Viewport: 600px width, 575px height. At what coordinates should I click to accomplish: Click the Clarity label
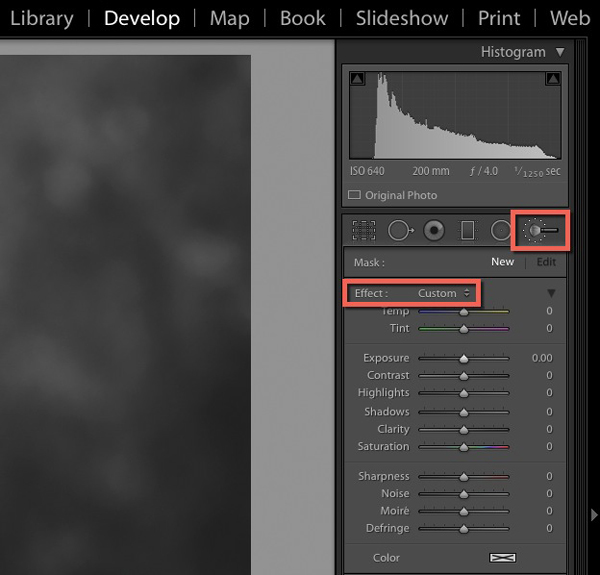tap(393, 429)
